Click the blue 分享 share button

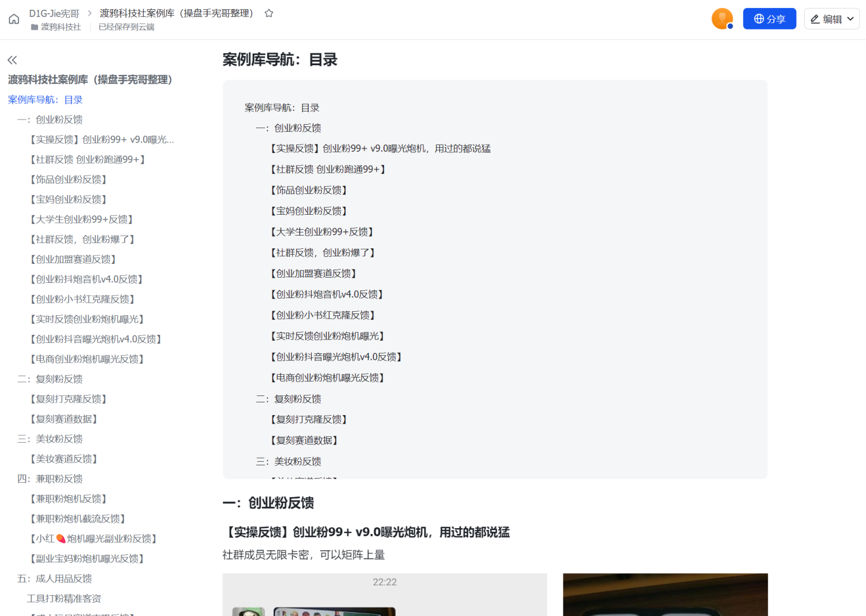[x=770, y=18]
